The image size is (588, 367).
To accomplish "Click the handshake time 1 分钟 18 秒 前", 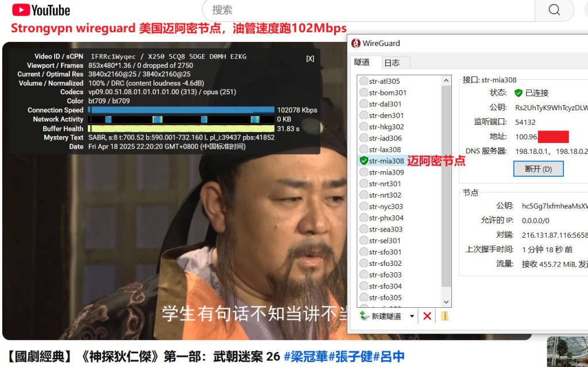I will pos(547,249).
